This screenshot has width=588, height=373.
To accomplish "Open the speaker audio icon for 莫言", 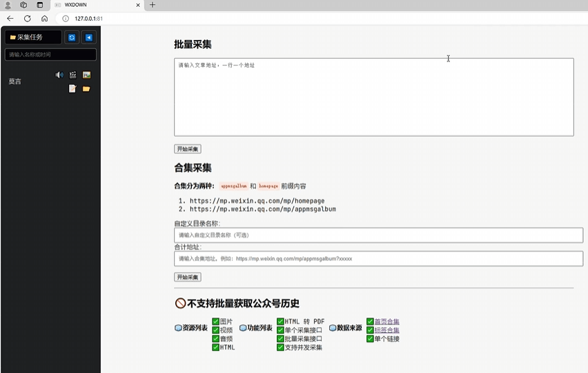I will 59,75.
